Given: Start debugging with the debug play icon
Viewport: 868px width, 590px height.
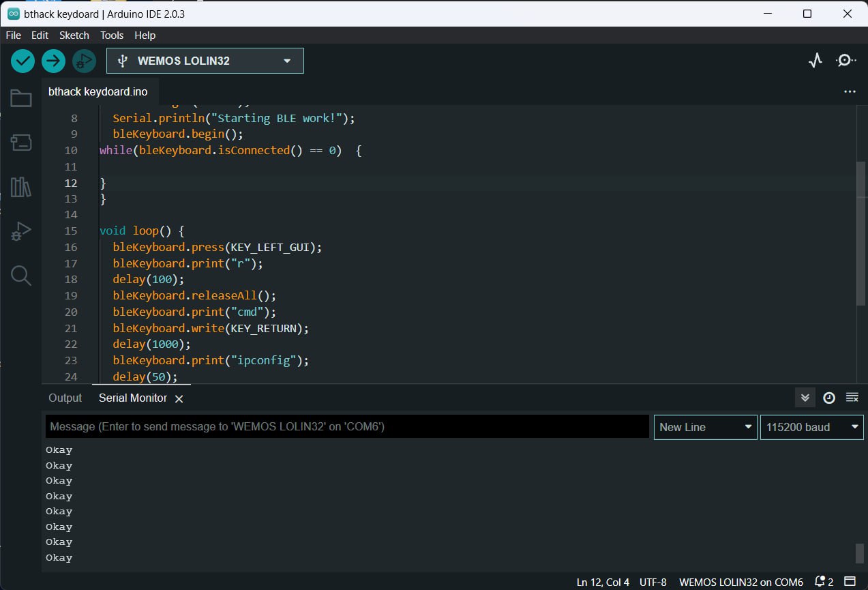Looking at the screenshot, I should [84, 61].
